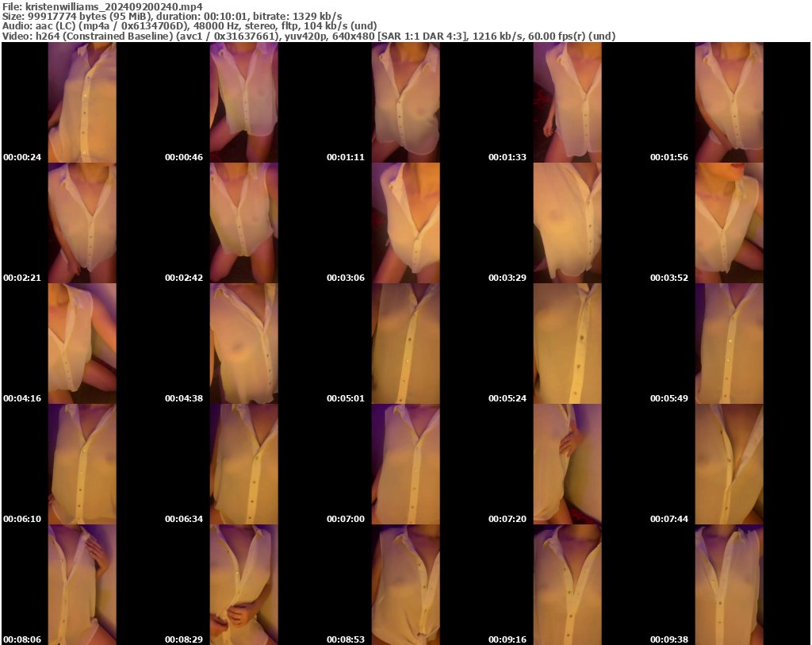
Task: Select the 00:03:52 thumbnail
Action: 728,222
